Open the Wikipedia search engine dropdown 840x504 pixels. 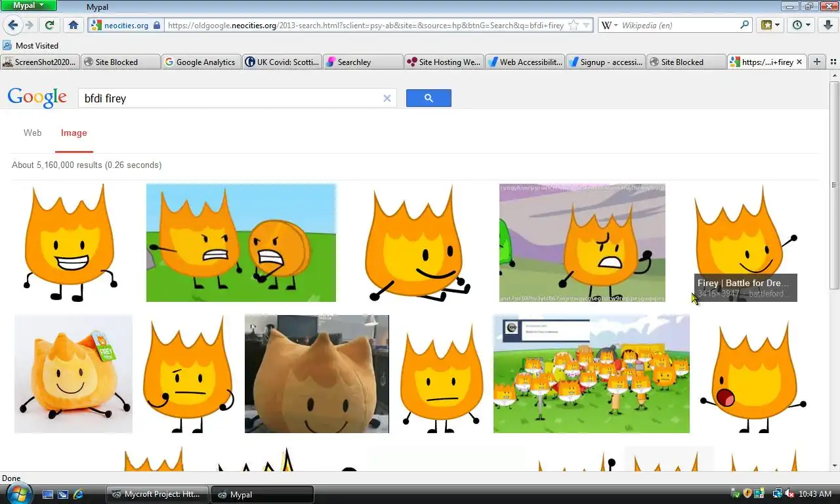click(x=609, y=25)
